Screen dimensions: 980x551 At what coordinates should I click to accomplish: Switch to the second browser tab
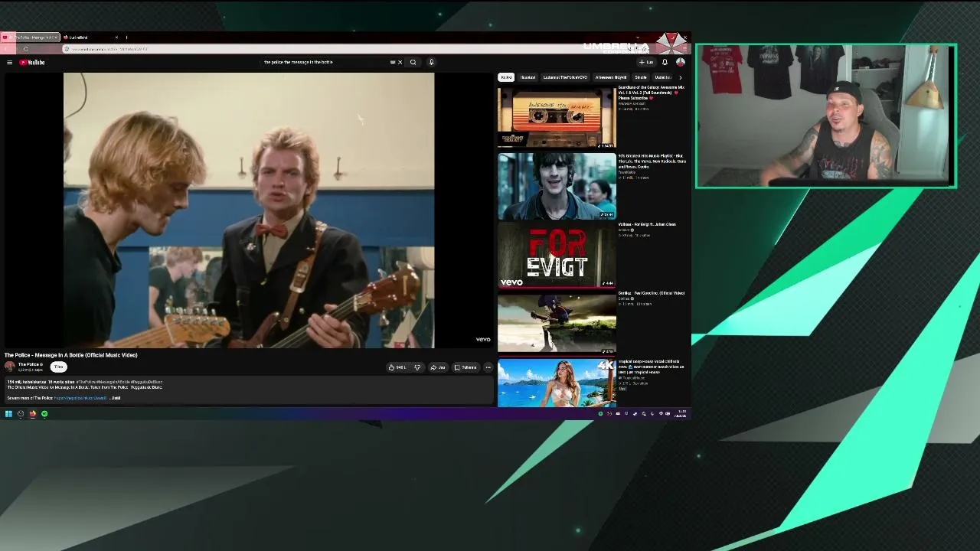coord(90,37)
